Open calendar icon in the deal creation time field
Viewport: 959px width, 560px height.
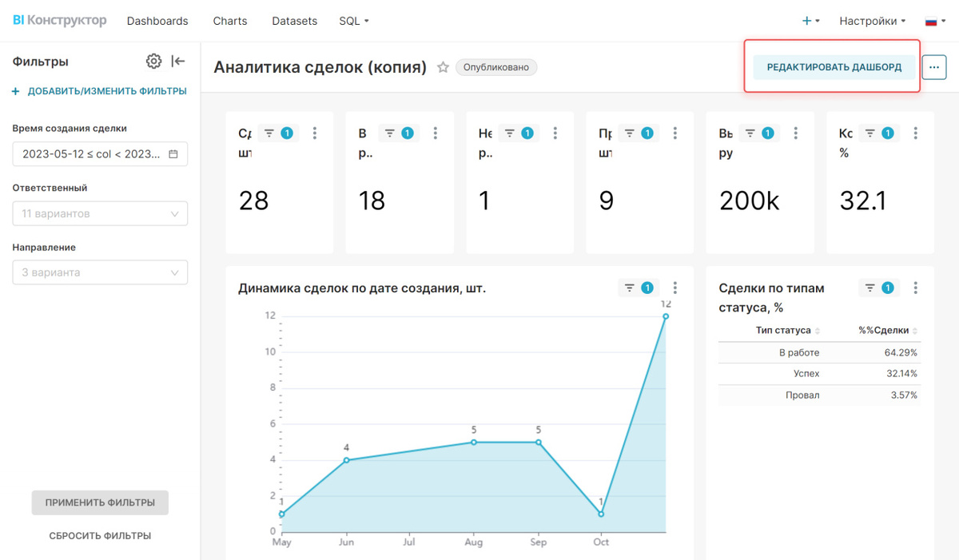[173, 154]
